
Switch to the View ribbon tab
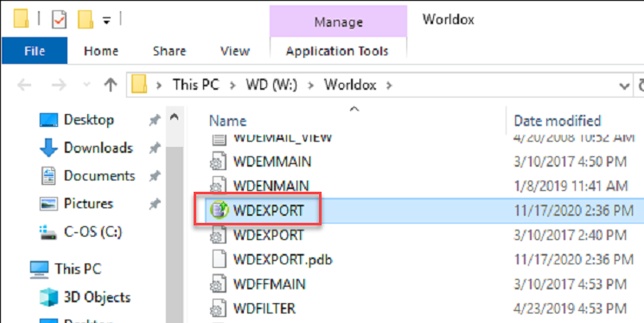point(235,51)
